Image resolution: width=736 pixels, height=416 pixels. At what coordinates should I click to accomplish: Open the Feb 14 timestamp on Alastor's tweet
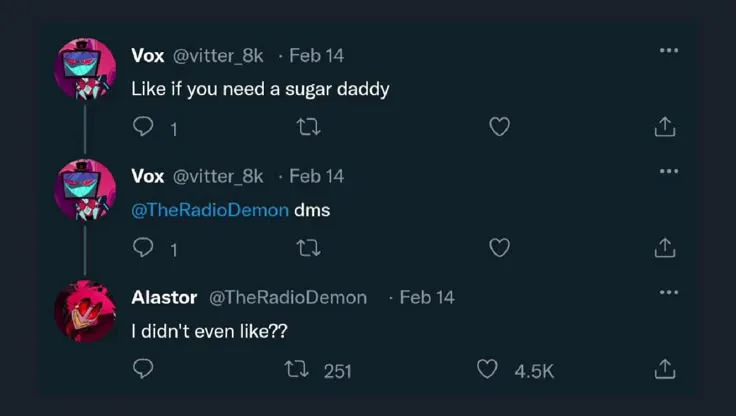tap(427, 297)
